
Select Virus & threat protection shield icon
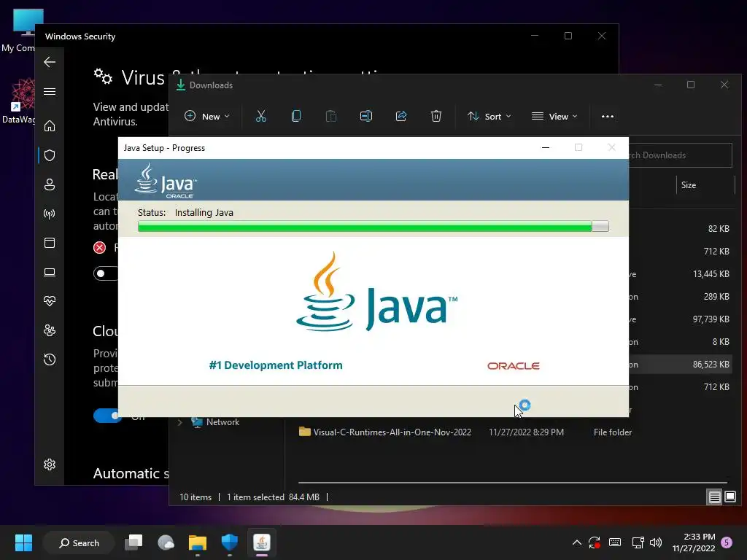point(50,155)
